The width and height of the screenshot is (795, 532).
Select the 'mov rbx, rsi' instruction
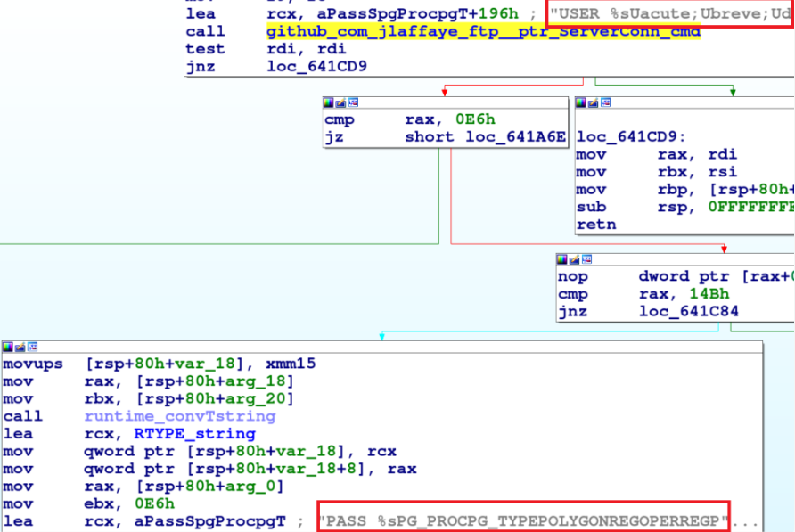(x=657, y=172)
